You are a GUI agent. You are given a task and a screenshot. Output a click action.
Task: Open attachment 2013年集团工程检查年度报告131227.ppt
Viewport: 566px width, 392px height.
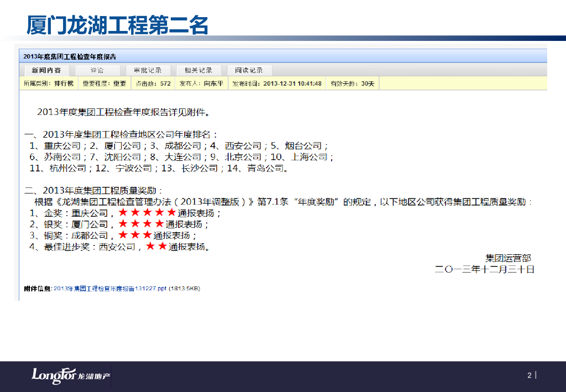pyautogui.click(x=110, y=289)
